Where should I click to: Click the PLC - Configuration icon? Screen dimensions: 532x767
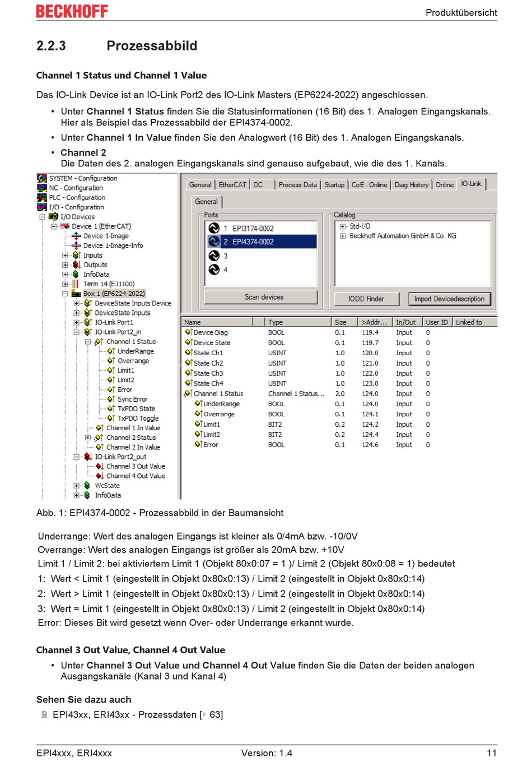pyautogui.click(x=42, y=197)
